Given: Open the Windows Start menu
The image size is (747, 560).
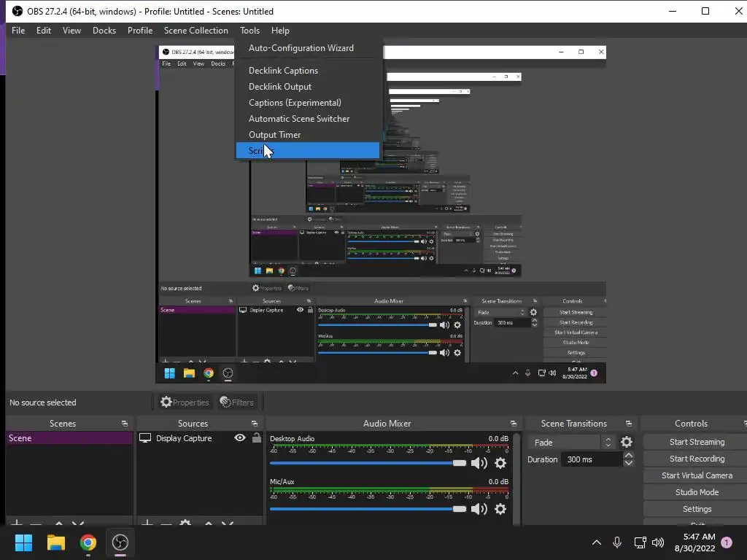Looking at the screenshot, I should (x=23, y=542).
